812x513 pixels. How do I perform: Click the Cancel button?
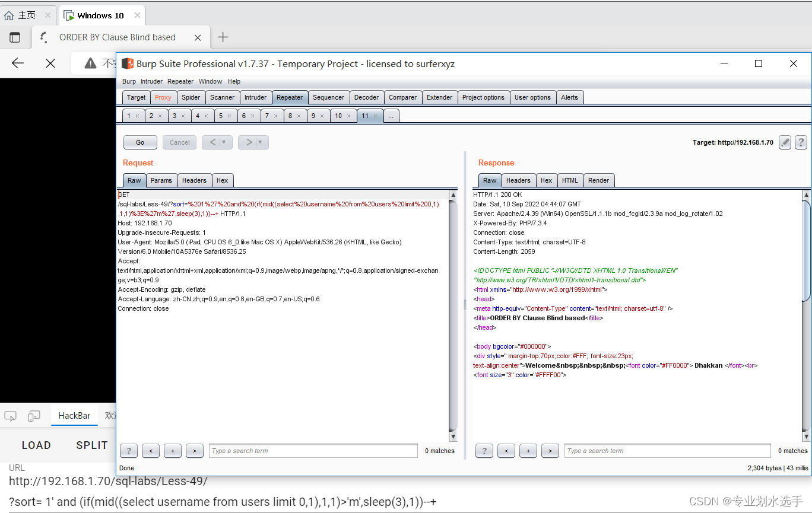(x=179, y=142)
